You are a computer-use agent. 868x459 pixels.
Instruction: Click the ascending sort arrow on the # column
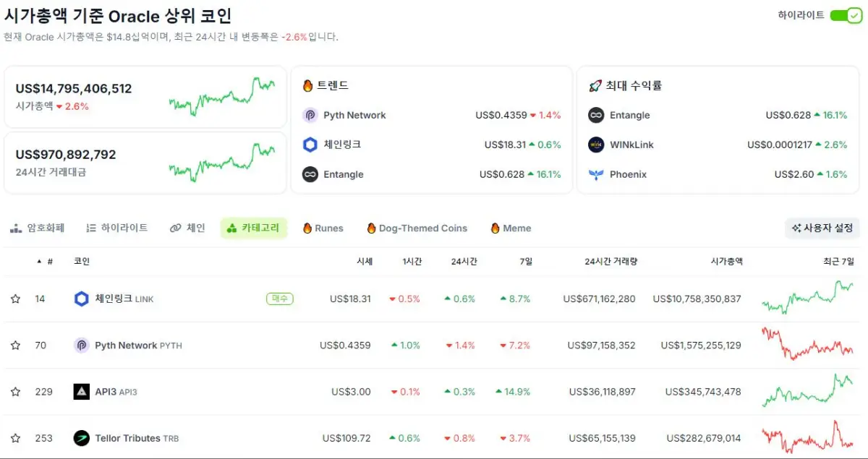point(38,261)
